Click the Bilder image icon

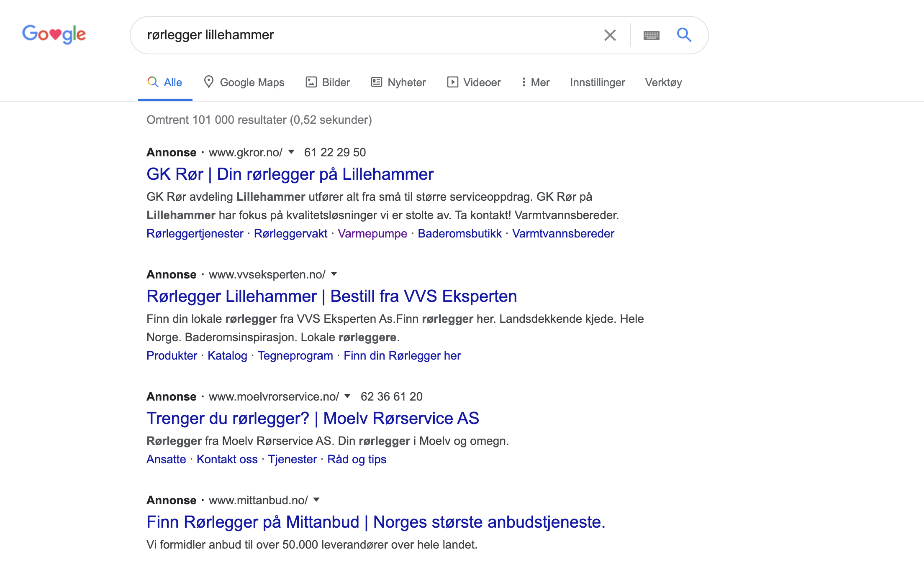click(311, 82)
